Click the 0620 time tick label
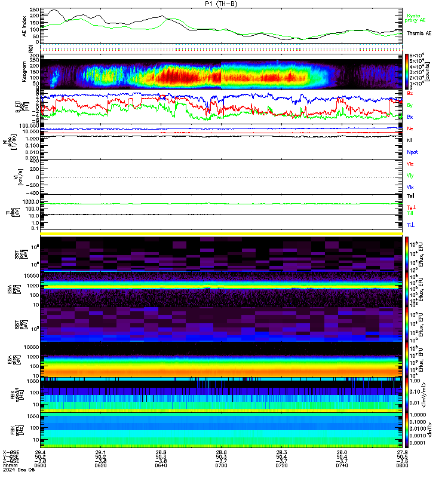The height and width of the screenshot is (478, 448). tap(100, 465)
